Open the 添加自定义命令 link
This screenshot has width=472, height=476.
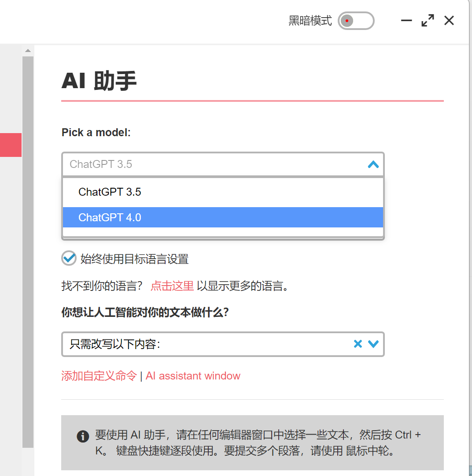(x=99, y=376)
